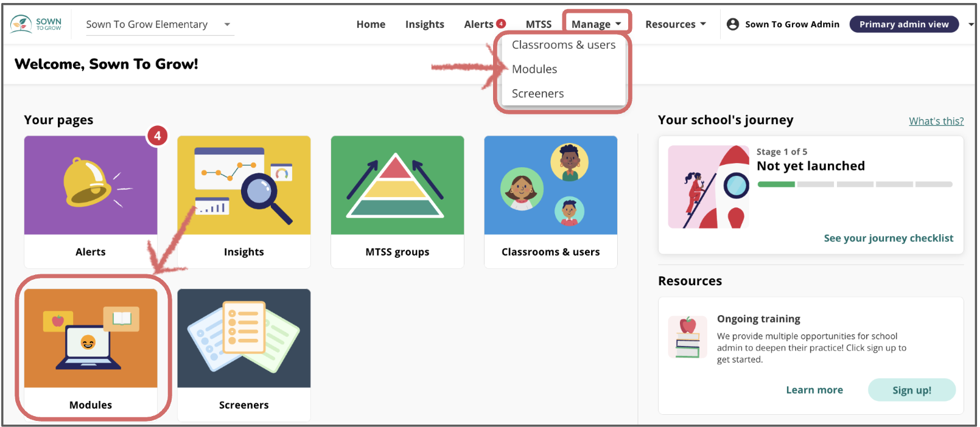Click the Sign up! button
The height and width of the screenshot is (427, 980).
pyautogui.click(x=911, y=390)
